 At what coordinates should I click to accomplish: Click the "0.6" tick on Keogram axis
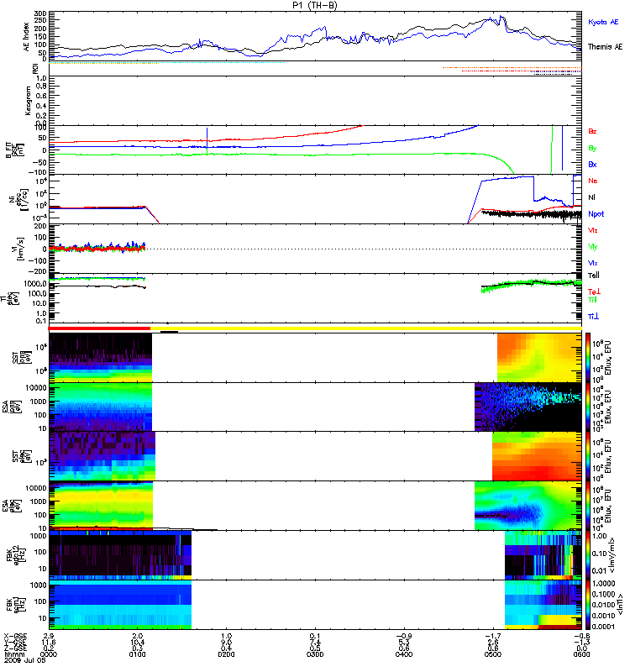pyautogui.click(x=41, y=96)
